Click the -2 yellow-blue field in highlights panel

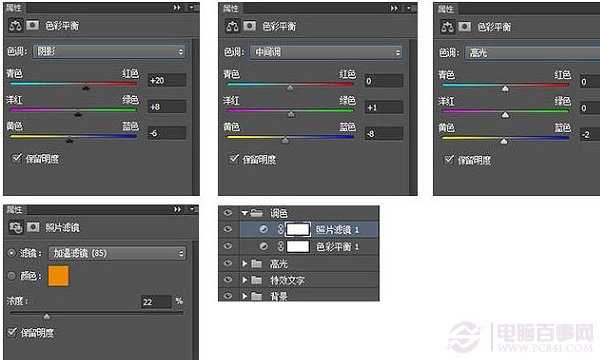(x=590, y=134)
